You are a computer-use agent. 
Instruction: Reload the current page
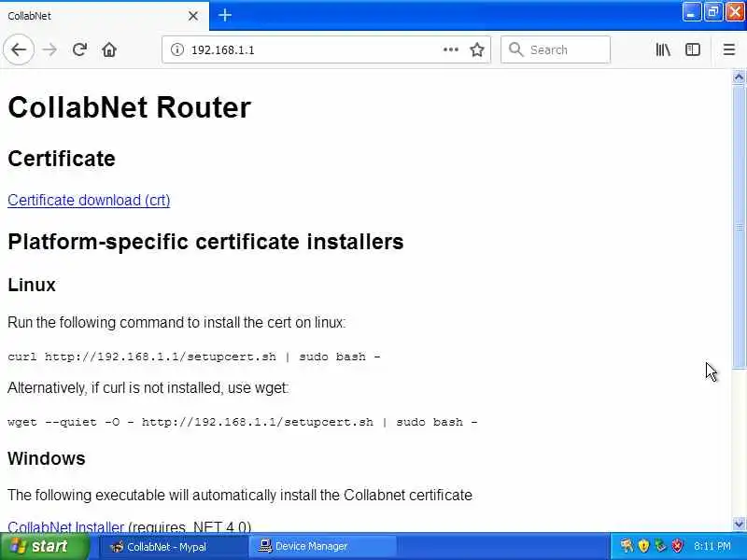(79, 49)
